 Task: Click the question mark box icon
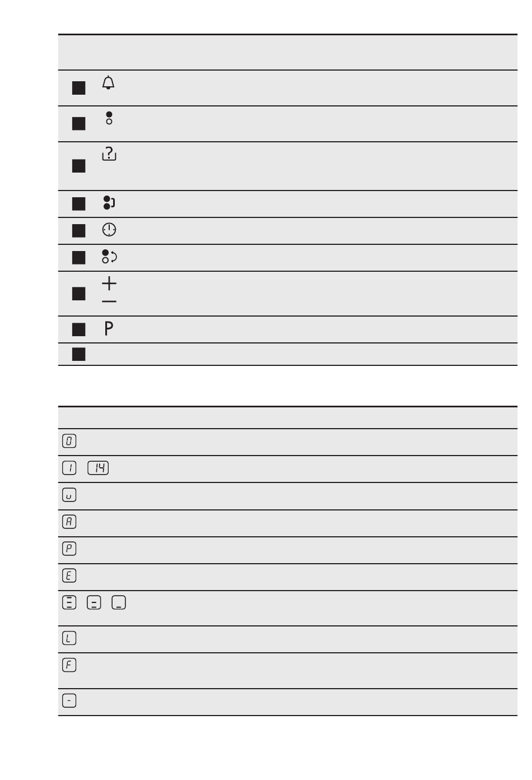(x=109, y=154)
